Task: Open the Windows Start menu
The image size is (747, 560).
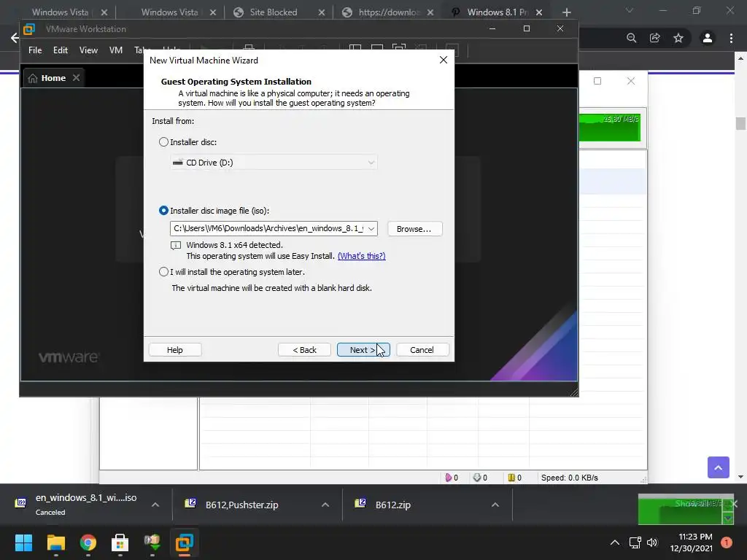Action: pos(23,542)
